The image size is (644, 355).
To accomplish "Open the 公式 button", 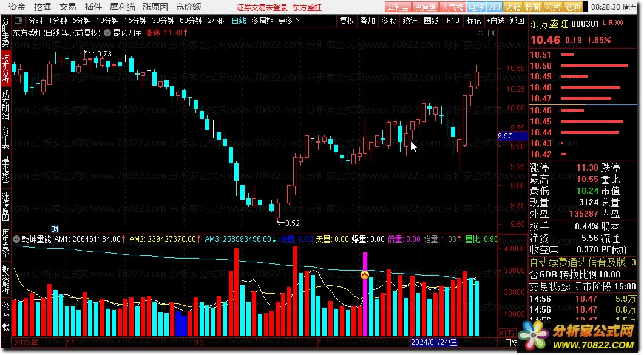I will 553,7.
